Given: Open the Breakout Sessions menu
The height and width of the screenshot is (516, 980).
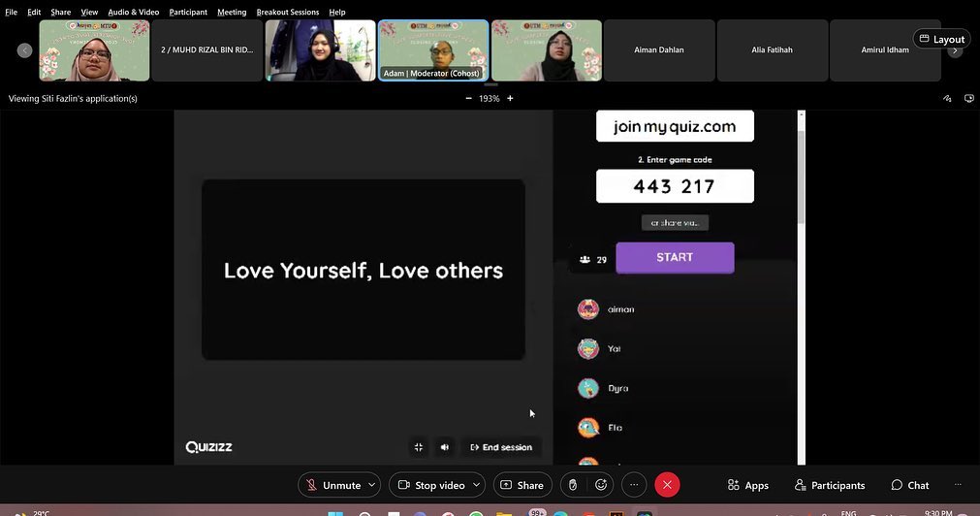Looking at the screenshot, I should [287, 12].
